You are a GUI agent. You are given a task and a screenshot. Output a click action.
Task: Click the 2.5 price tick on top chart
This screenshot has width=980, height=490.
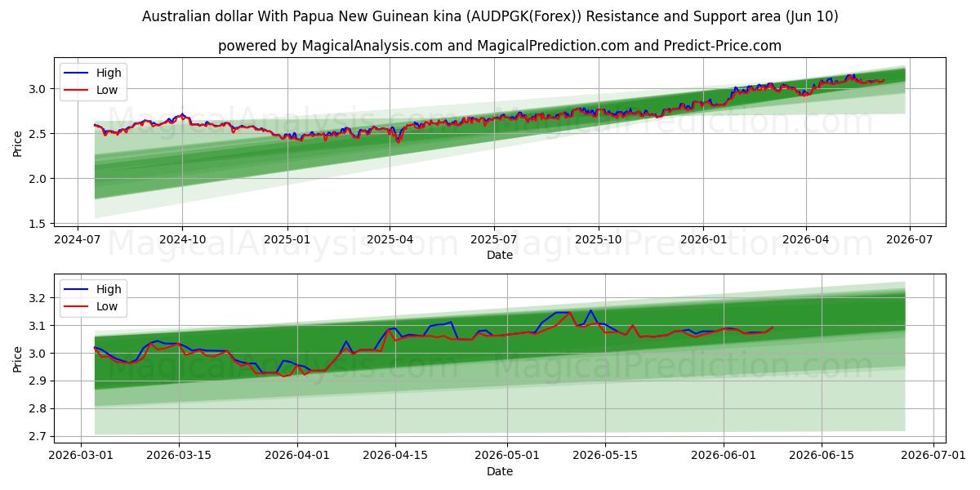39,133
